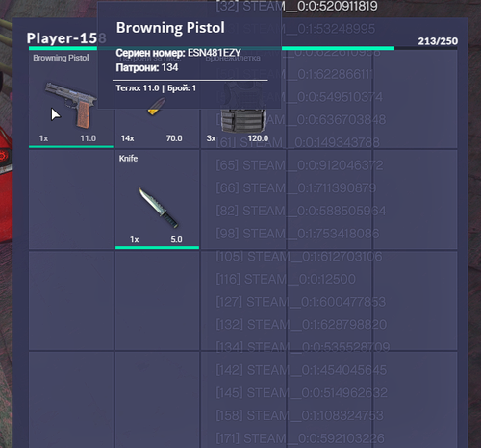Image resolution: width=481 pixels, height=448 pixels.
Task: Click player entry [171] STEAM_0:0:592103226
Action: coord(300,438)
